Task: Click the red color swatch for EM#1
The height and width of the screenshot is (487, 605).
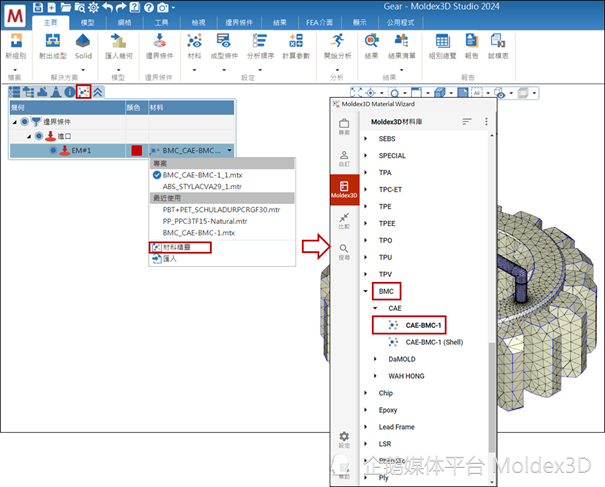Action: tap(137, 150)
